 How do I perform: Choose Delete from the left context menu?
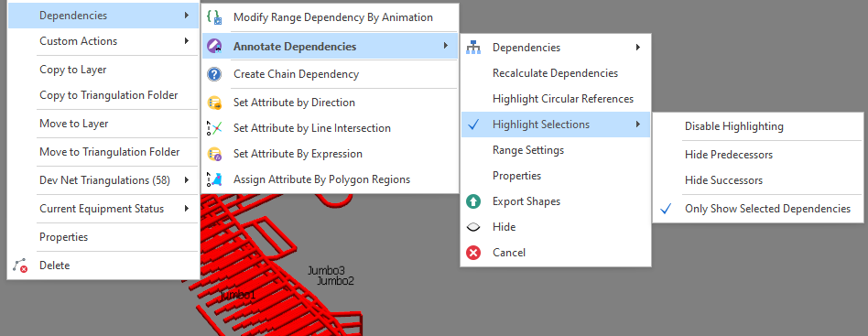pos(103,266)
